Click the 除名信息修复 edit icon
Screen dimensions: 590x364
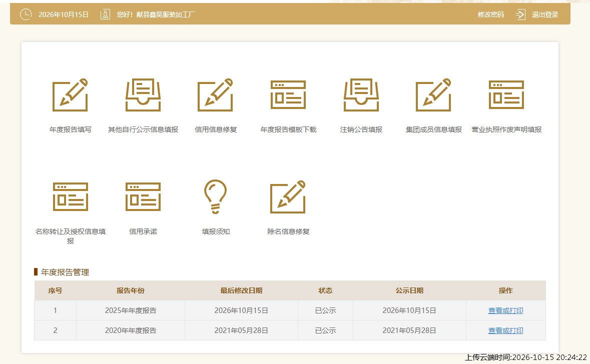288,196
